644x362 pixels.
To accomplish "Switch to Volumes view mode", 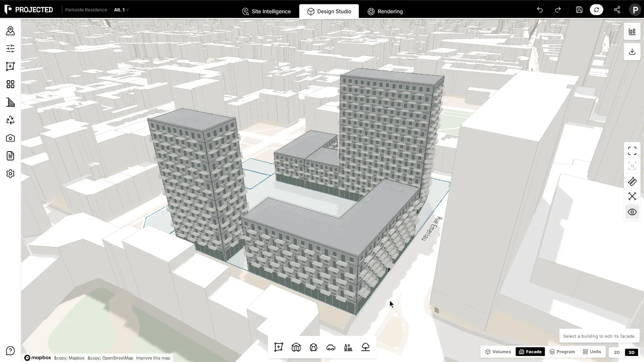I will click(498, 352).
